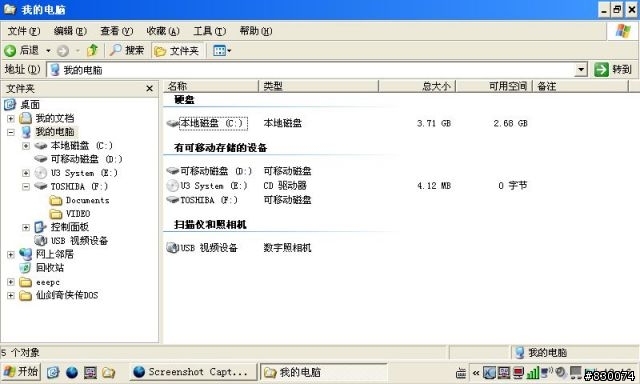This screenshot has width=640, height=384.
Task: Select 可移动磁盘 (D:) drive in the list
Action: tap(216, 171)
